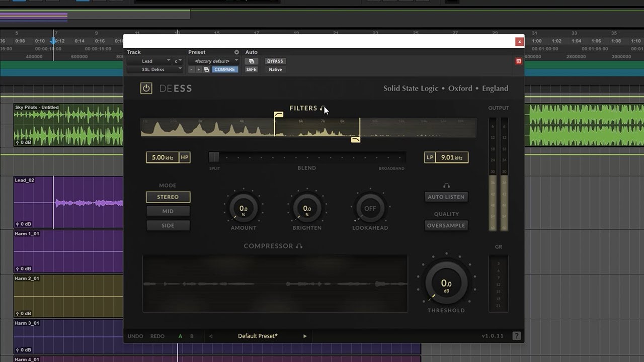Click the headphone icon above Auto Listen
This screenshot has width=644, height=362.
click(446, 186)
